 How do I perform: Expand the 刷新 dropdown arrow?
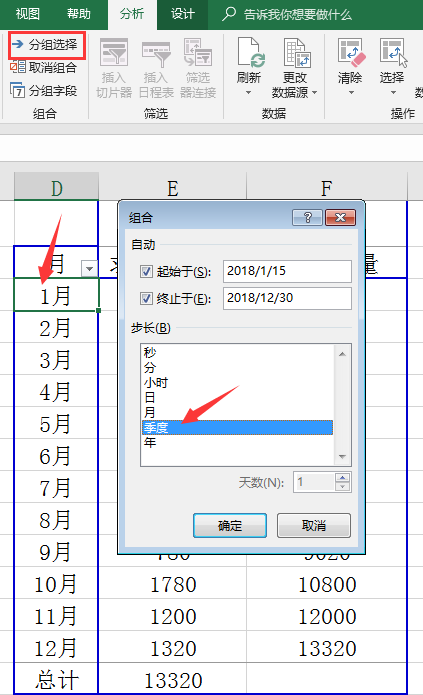coord(248,93)
